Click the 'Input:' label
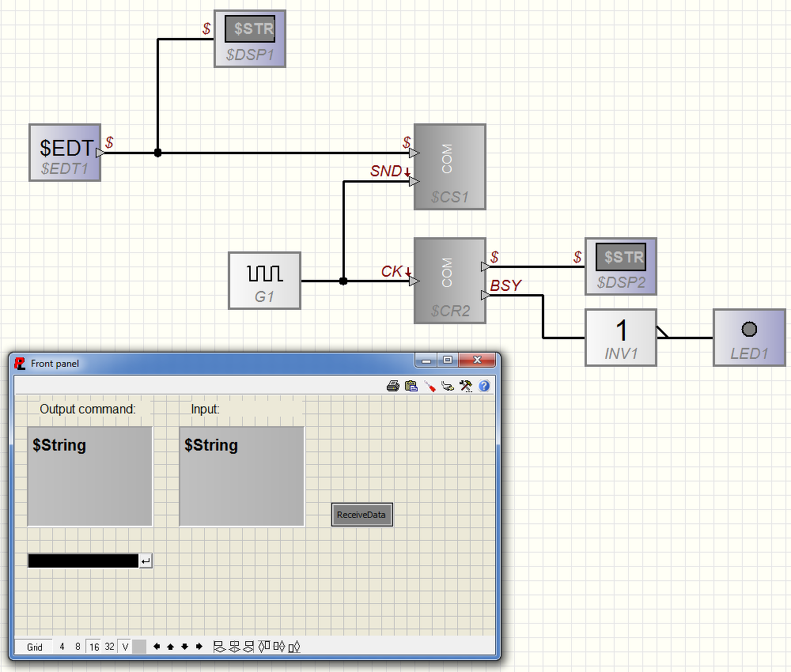The height and width of the screenshot is (672, 791). [206, 409]
